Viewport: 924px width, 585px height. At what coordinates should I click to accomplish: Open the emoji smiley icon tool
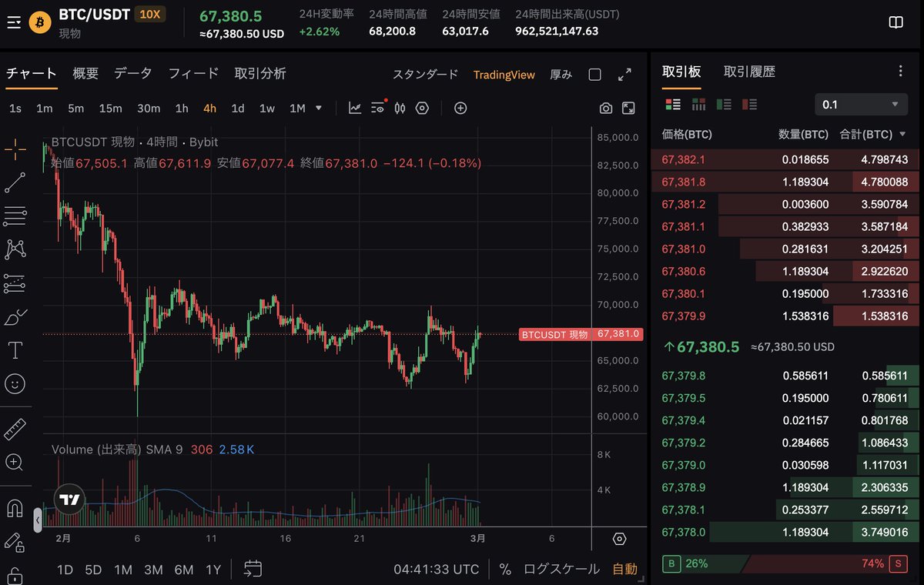(15, 383)
